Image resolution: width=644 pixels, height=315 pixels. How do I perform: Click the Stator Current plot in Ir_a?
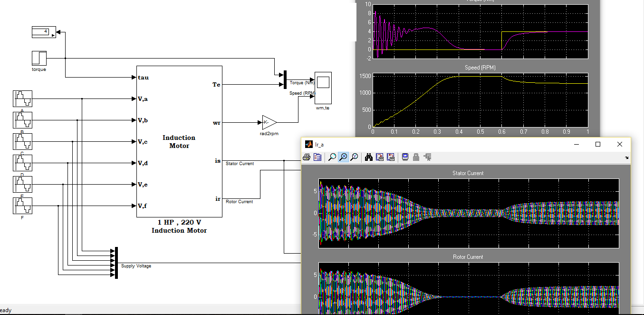click(x=469, y=213)
